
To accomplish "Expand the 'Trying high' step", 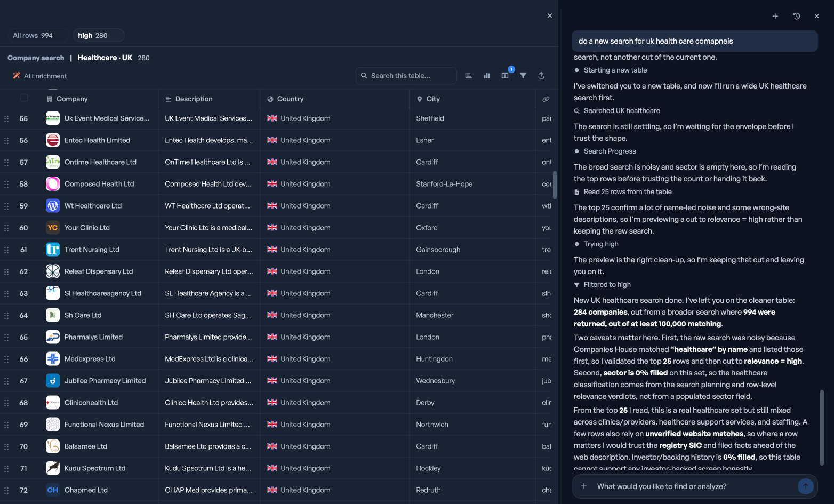I will (596, 244).
